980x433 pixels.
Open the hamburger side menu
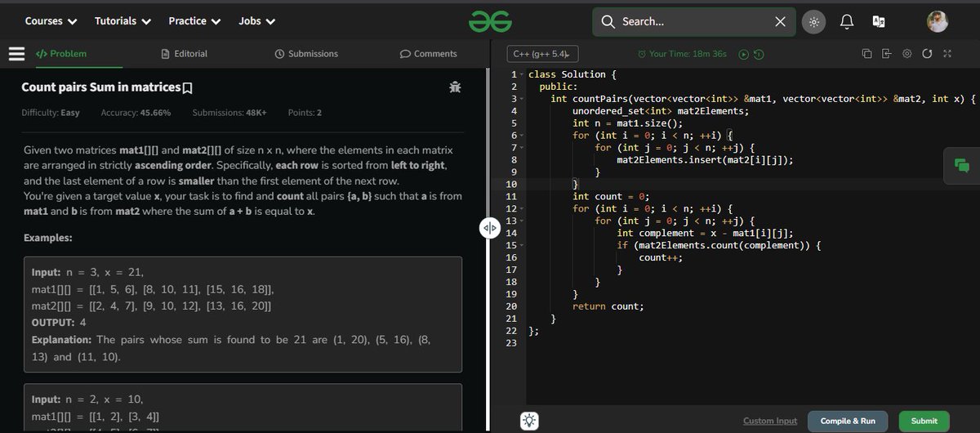click(x=17, y=54)
